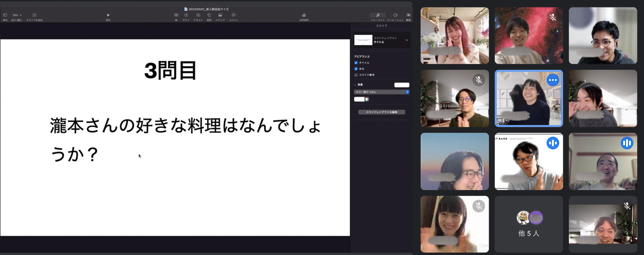Viewport: 644px width, 255px height.
Task: Click Edit Slide Layout (スライドレイアウトを編集) button
Action: tap(382, 112)
